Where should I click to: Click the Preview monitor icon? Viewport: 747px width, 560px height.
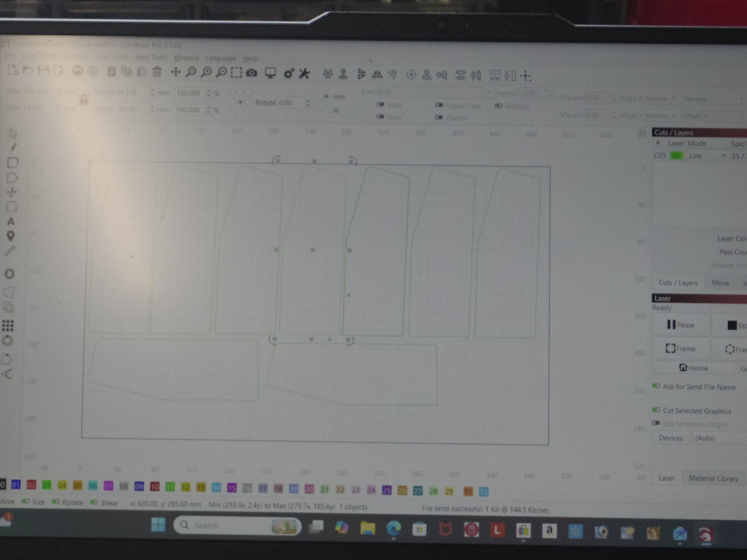(x=270, y=73)
